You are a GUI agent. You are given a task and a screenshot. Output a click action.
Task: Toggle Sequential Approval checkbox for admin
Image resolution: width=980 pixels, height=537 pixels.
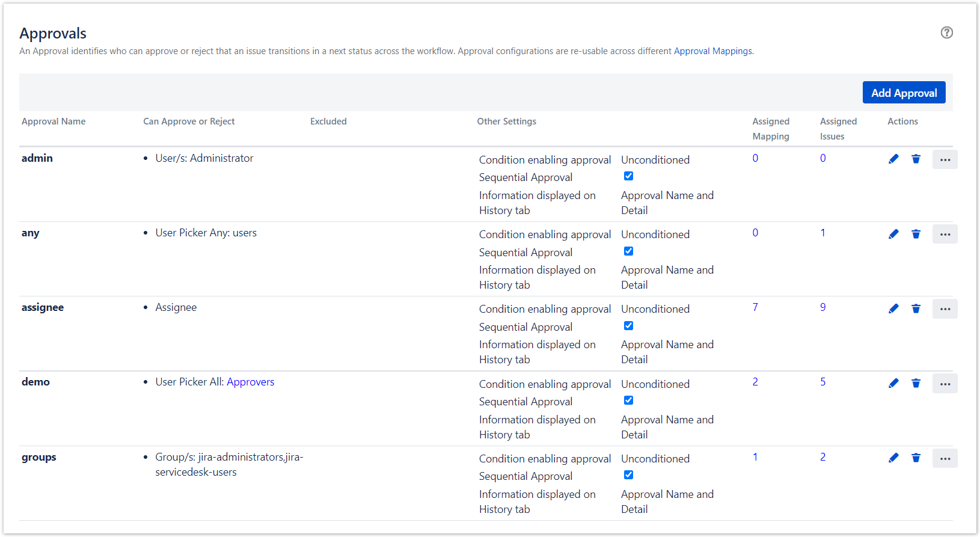click(628, 176)
